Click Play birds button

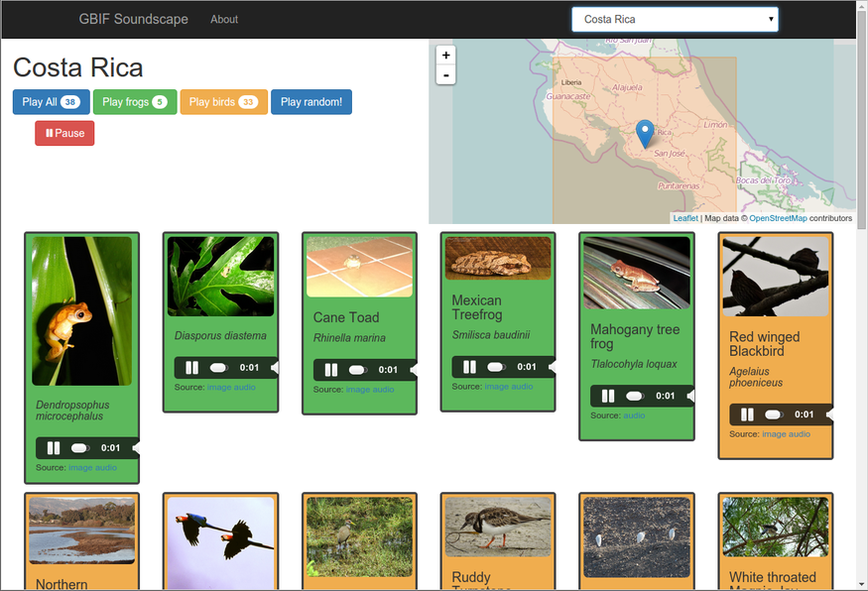pyautogui.click(x=223, y=102)
